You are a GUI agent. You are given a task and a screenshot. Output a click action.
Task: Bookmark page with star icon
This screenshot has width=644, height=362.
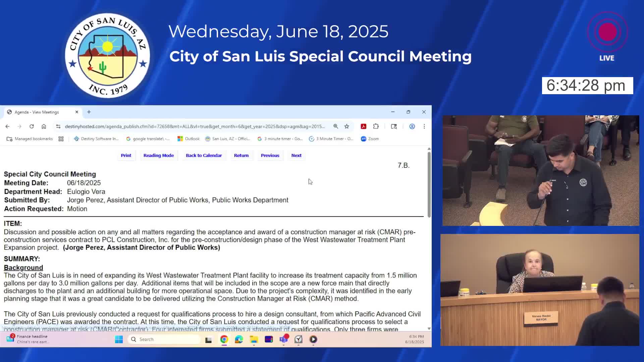pyautogui.click(x=346, y=126)
